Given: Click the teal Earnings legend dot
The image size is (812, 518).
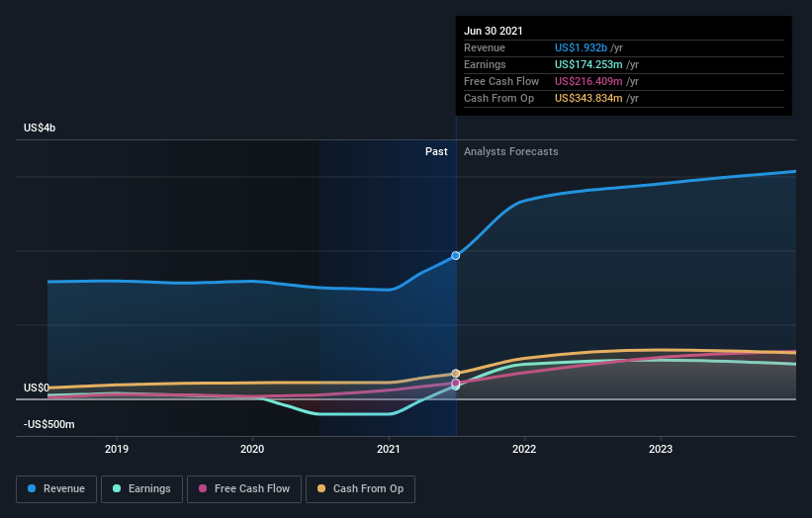Looking at the screenshot, I should pyautogui.click(x=117, y=488).
